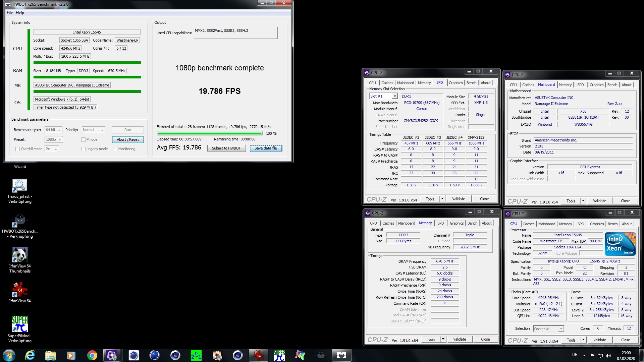Viewport: 644px width, 362px height.
Task: Open the clock showing 23:00
Action: coord(626,355)
